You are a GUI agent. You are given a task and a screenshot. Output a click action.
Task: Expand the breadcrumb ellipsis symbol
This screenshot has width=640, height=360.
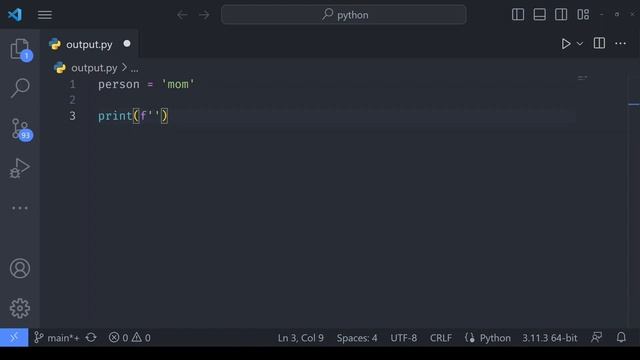(134, 69)
